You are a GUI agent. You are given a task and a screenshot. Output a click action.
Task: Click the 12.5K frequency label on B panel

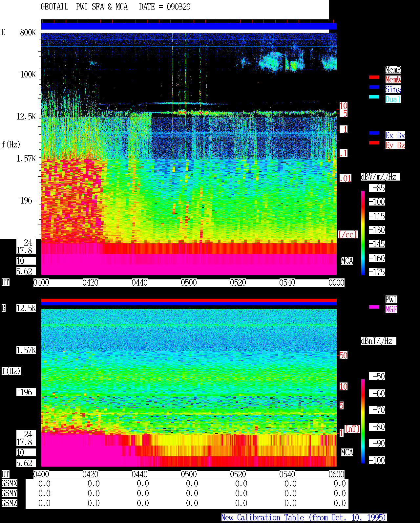[26, 308]
